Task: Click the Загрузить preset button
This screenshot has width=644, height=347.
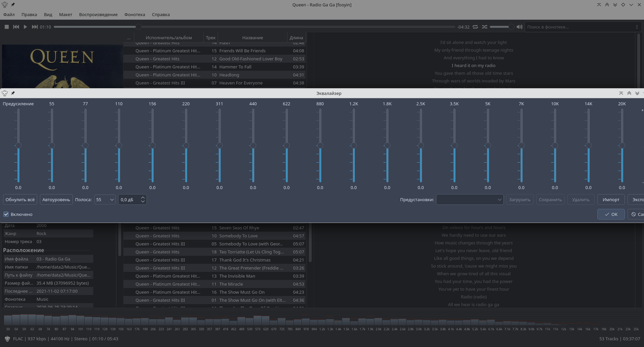Action: coord(520,200)
